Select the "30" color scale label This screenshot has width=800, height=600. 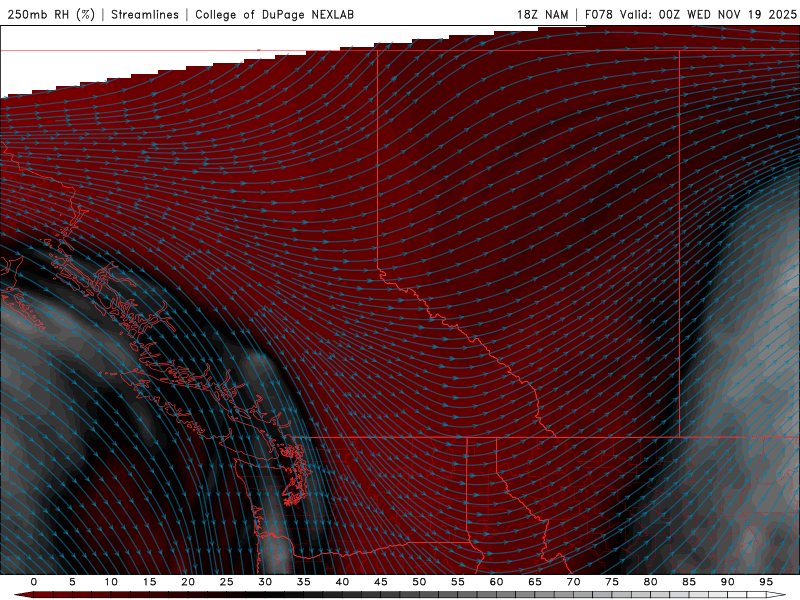[x=265, y=582]
